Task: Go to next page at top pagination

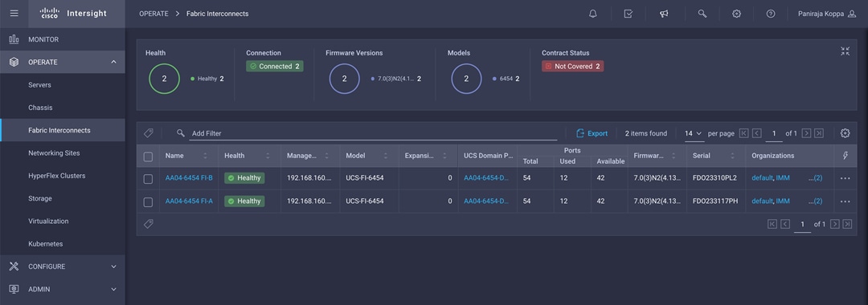Action: coord(807,133)
